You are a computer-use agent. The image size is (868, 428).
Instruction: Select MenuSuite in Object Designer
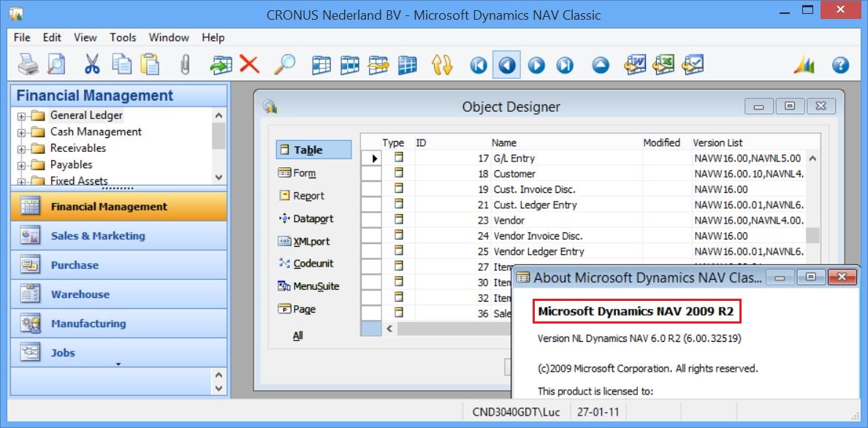click(308, 286)
